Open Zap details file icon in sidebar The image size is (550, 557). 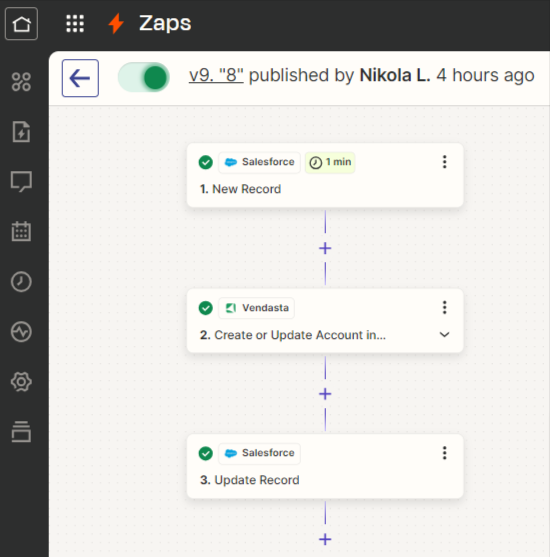21,132
